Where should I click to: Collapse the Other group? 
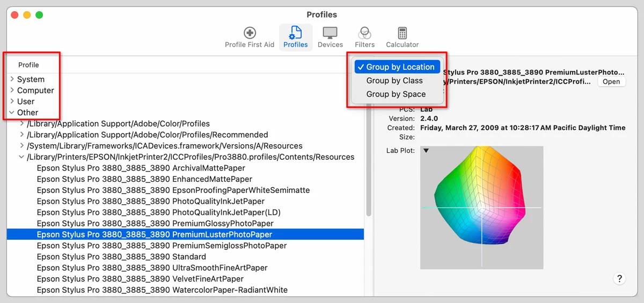click(x=12, y=113)
